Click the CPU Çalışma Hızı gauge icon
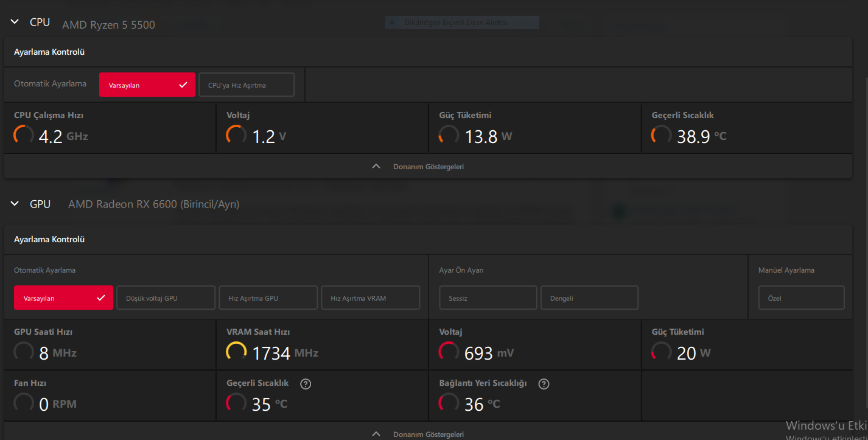This screenshot has height=440, width=868. tap(24, 135)
